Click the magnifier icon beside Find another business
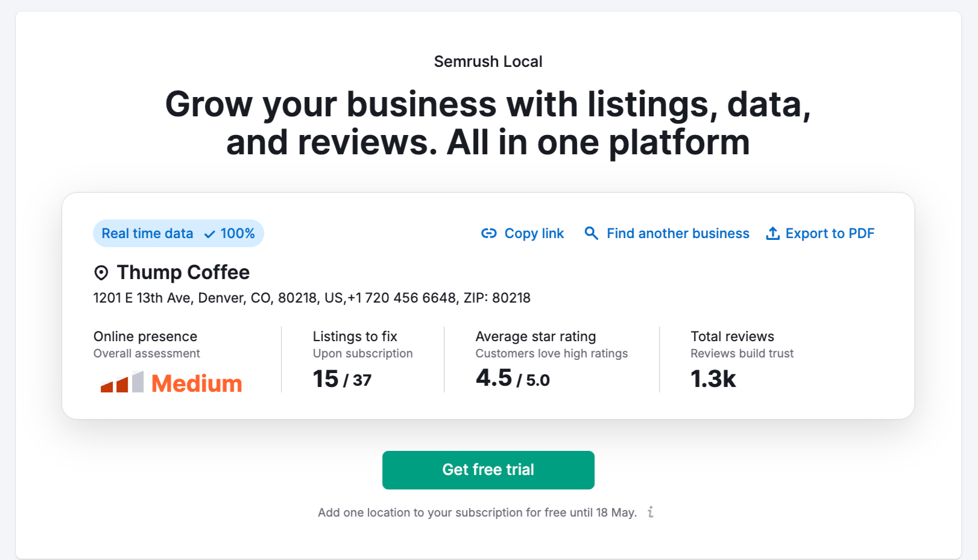 (x=592, y=233)
